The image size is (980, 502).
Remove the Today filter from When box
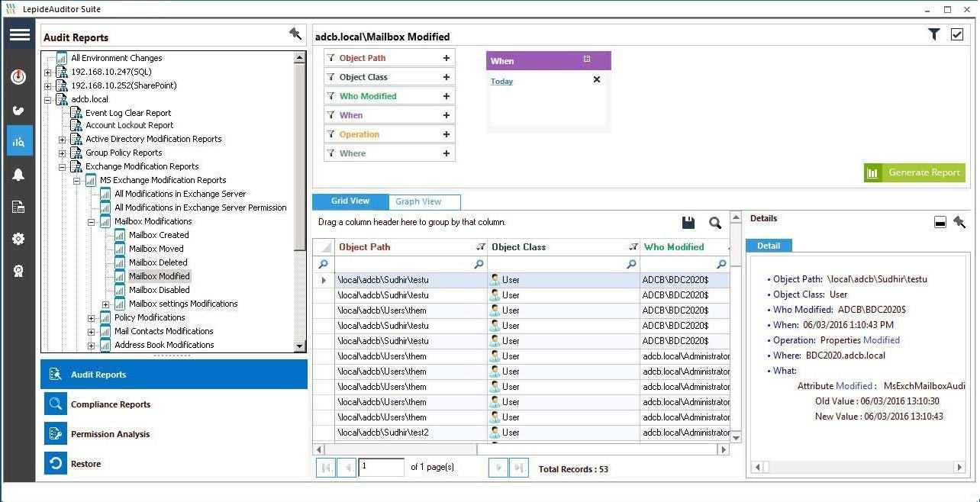pyautogui.click(x=597, y=79)
